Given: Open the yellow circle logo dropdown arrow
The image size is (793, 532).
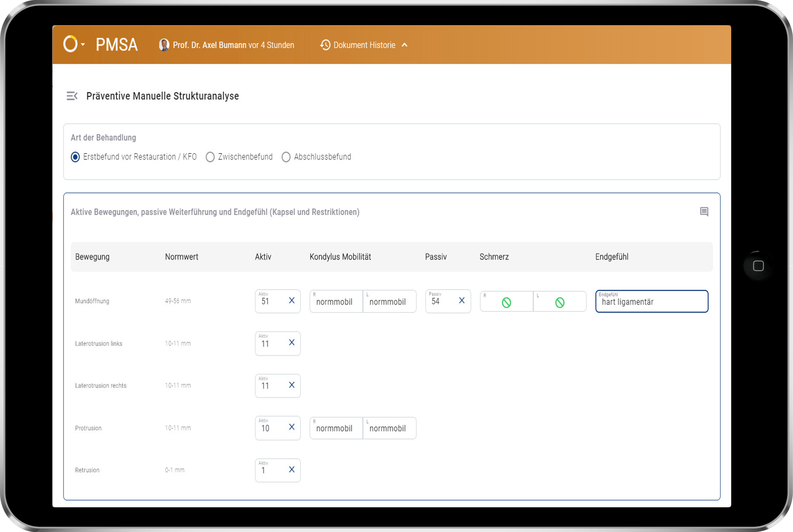Looking at the screenshot, I should (x=83, y=44).
